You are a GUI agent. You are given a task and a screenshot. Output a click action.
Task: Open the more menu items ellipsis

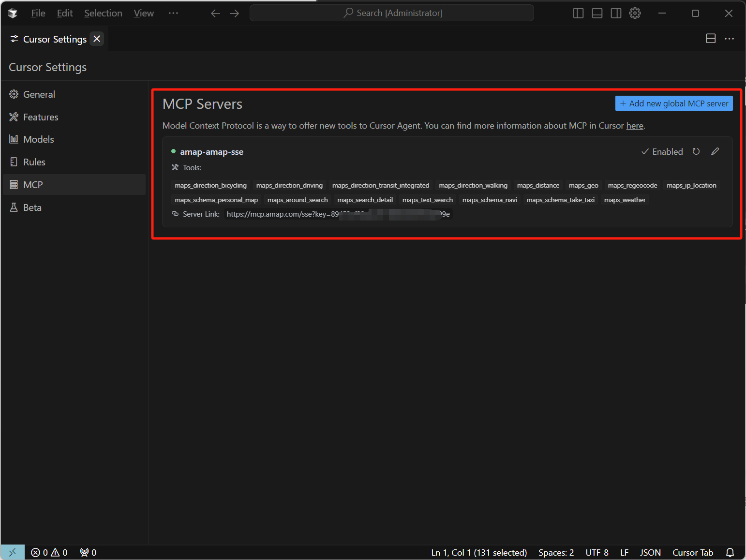click(x=173, y=13)
